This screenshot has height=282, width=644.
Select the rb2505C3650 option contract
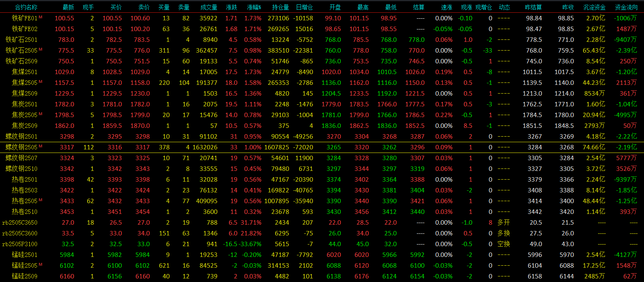(x=20, y=223)
